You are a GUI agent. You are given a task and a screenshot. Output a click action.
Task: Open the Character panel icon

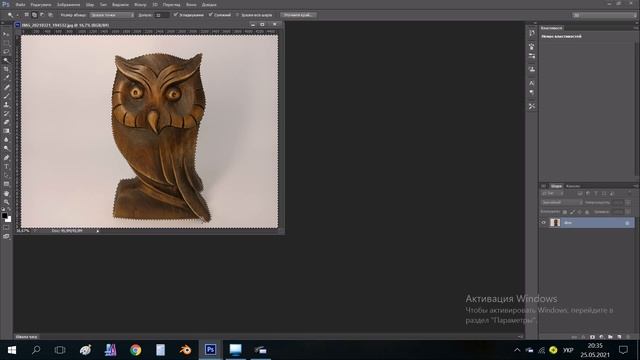[x=531, y=83]
